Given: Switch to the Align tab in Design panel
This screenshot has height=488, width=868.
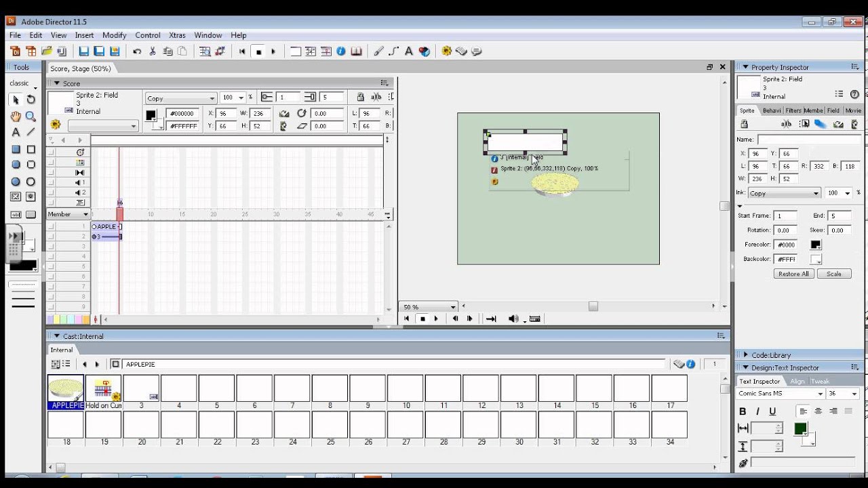Looking at the screenshot, I should [x=797, y=382].
